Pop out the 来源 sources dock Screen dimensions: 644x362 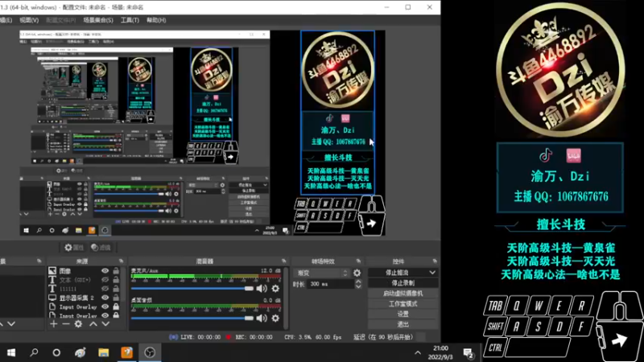click(122, 261)
